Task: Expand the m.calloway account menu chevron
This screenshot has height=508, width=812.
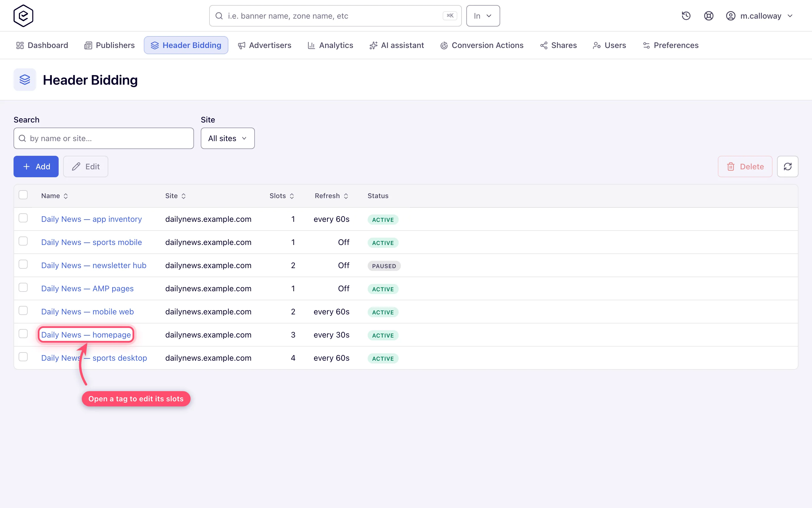Action: point(790,16)
